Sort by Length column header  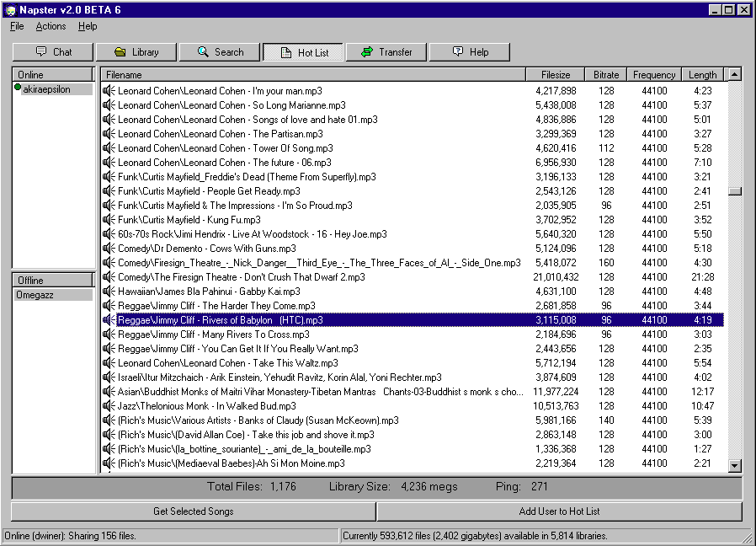coord(702,75)
